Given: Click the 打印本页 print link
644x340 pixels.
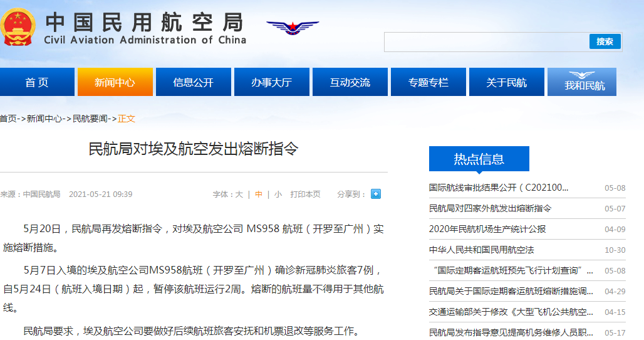Looking at the screenshot, I should pyautogui.click(x=305, y=194).
